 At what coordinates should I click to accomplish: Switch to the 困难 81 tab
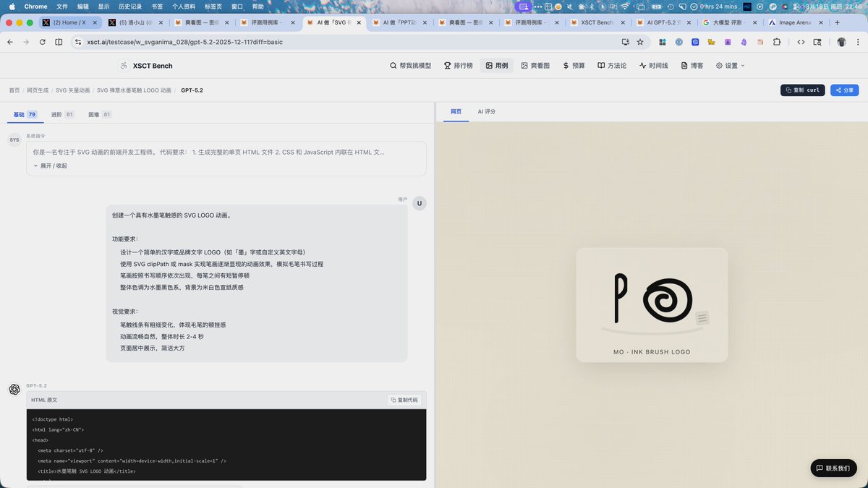point(100,114)
